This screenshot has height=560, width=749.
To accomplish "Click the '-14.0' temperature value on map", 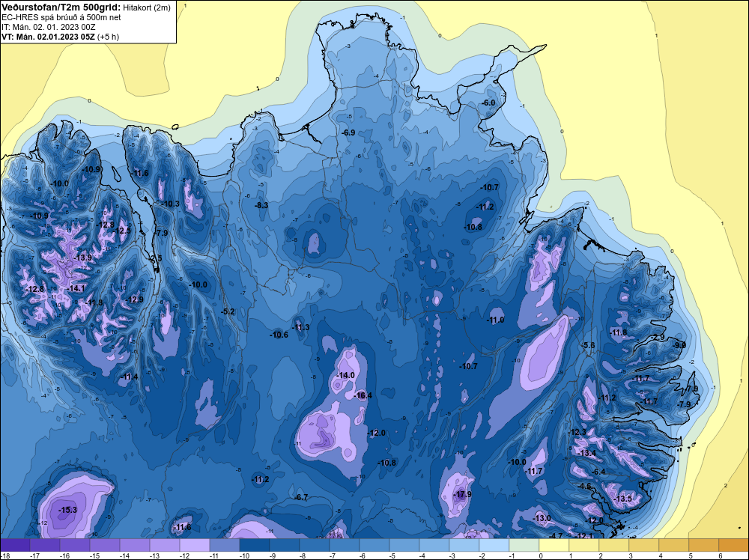I will (x=345, y=375).
